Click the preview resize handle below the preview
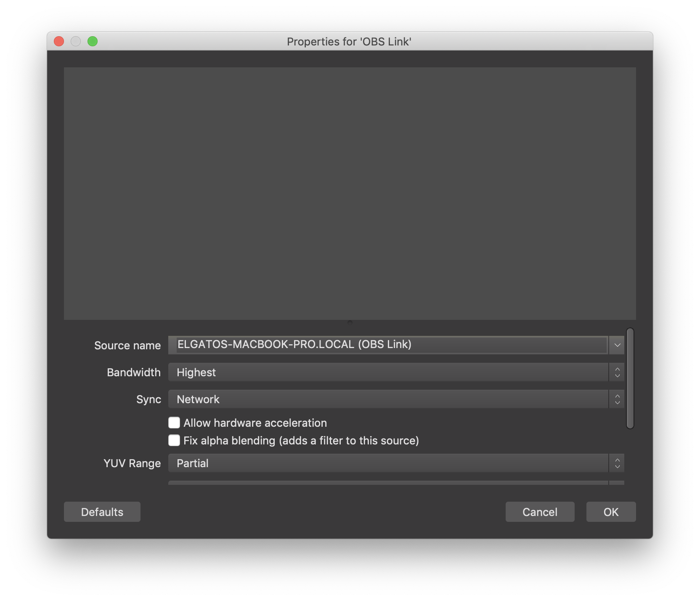The image size is (700, 601). [350, 322]
